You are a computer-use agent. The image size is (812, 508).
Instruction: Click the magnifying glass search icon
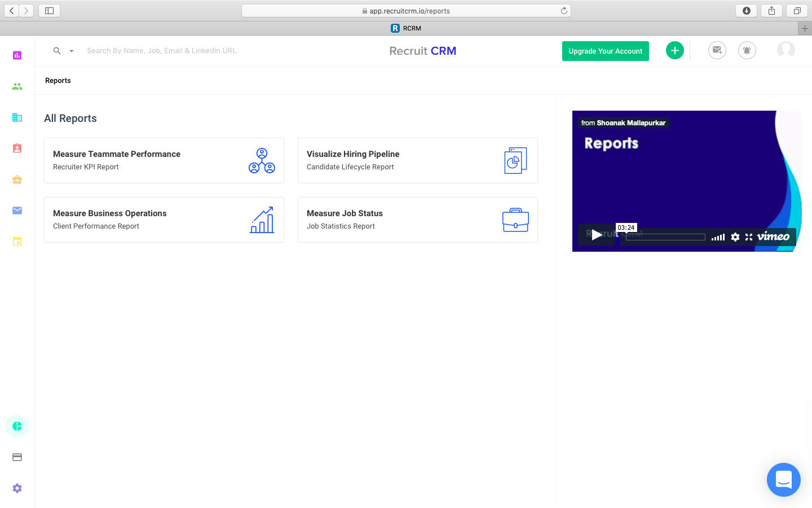point(57,51)
